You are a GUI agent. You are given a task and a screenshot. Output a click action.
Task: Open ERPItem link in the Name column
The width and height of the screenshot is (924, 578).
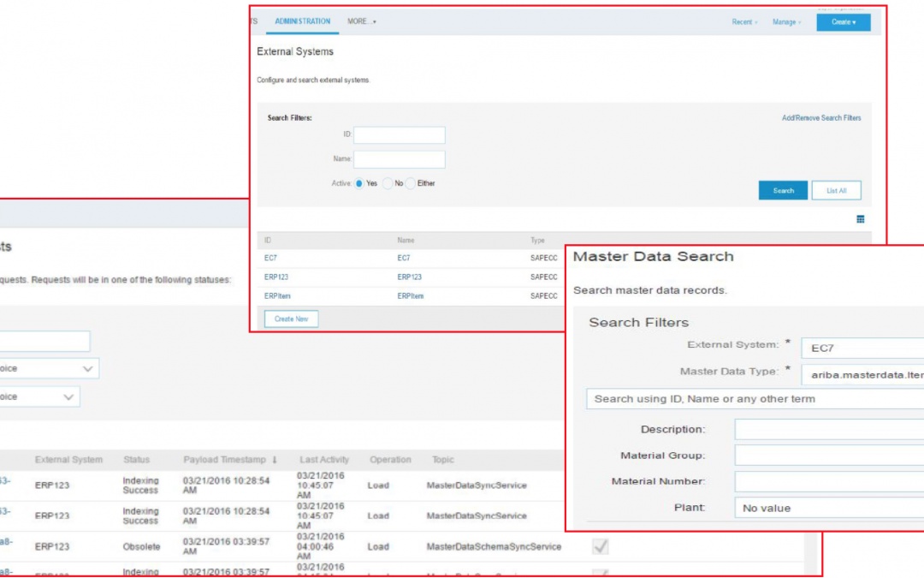(410, 296)
